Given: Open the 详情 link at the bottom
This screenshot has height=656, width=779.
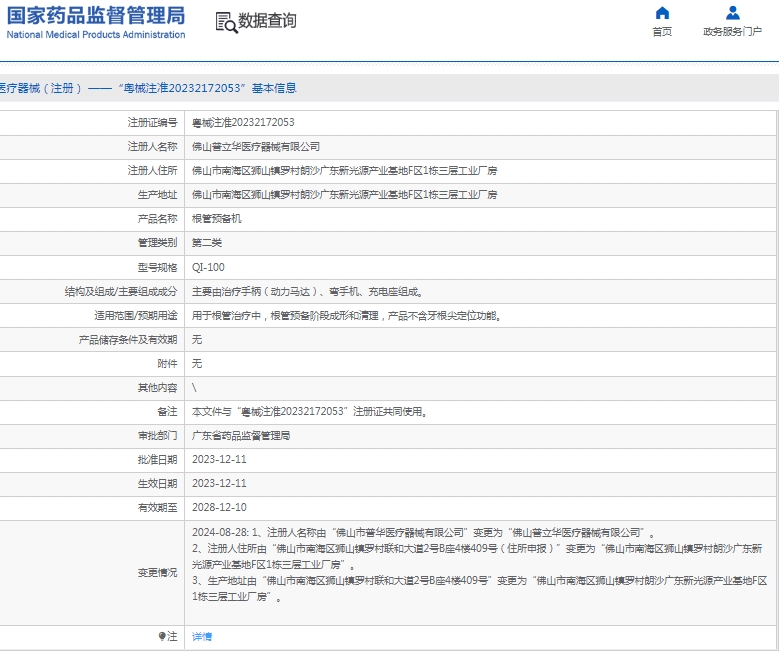Looking at the screenshot, I should (x=202, y=637).
